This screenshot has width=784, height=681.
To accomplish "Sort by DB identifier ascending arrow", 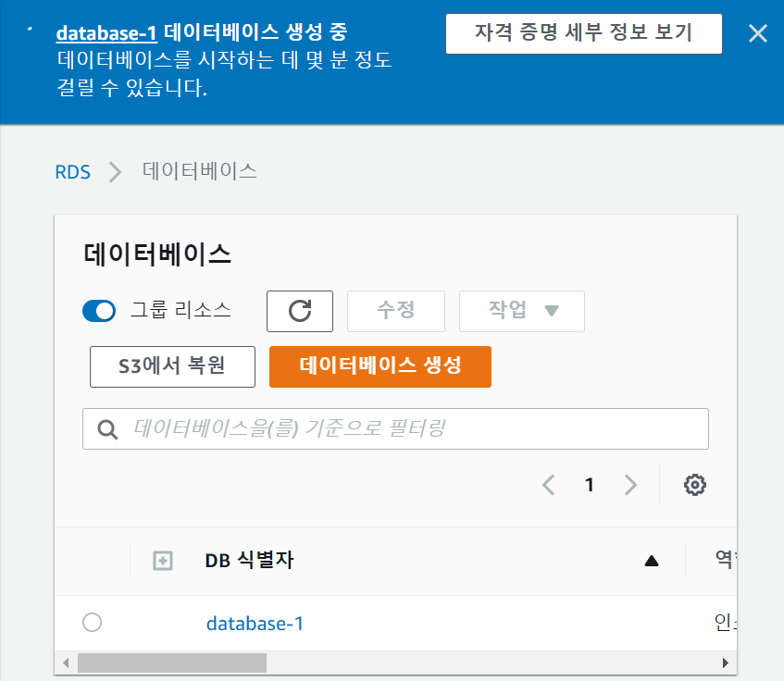I will [651, 560].
